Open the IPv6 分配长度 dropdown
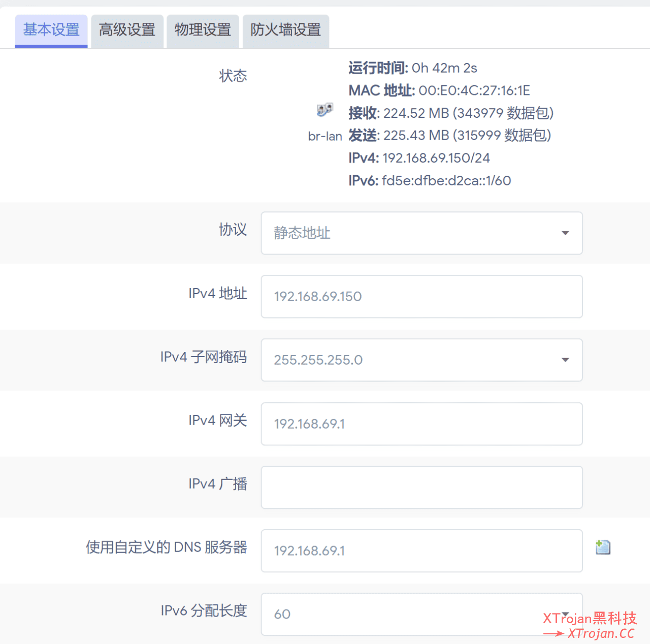 click(421, 614)
